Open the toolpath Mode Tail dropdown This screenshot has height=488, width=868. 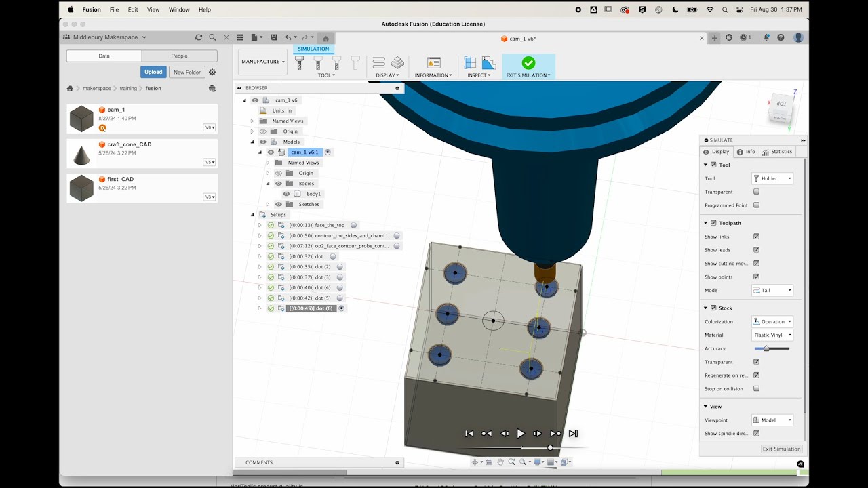tap(772, 290)
